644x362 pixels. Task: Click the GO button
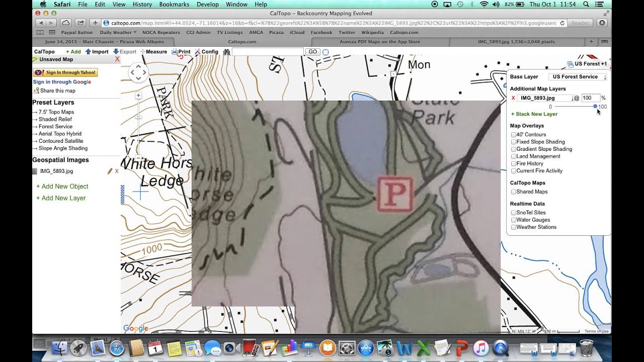pyautogui.click(x=312, y=52)
